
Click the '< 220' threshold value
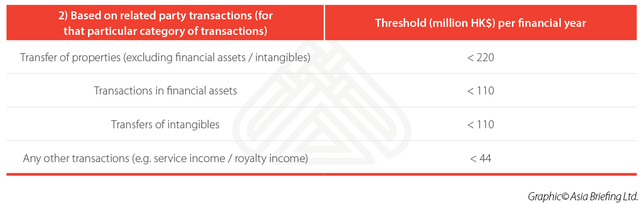tap(480, 57)
